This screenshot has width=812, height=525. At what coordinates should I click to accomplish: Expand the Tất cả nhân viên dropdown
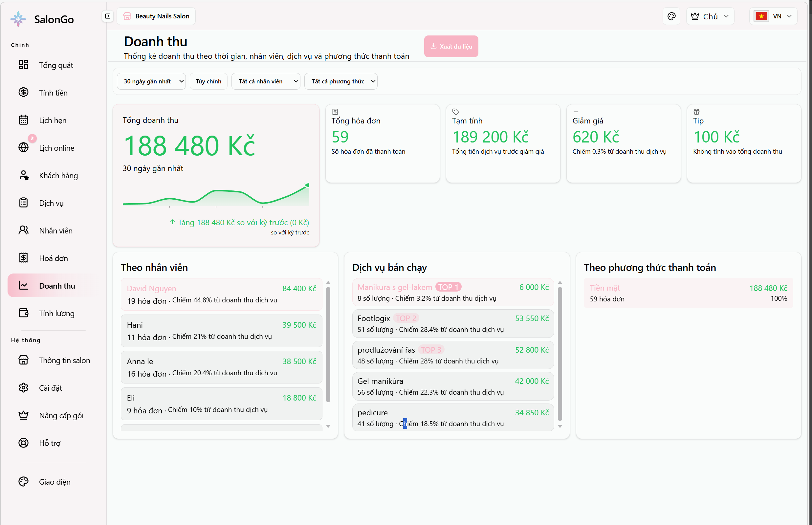pos(266,81)
